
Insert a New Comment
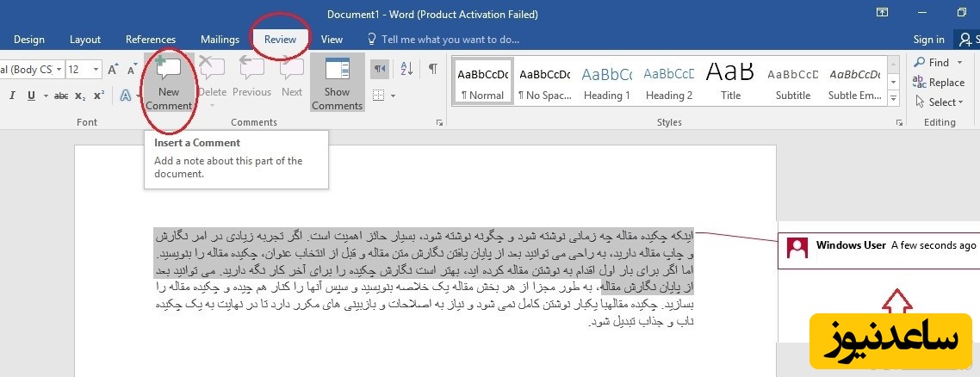pos(168,84)
